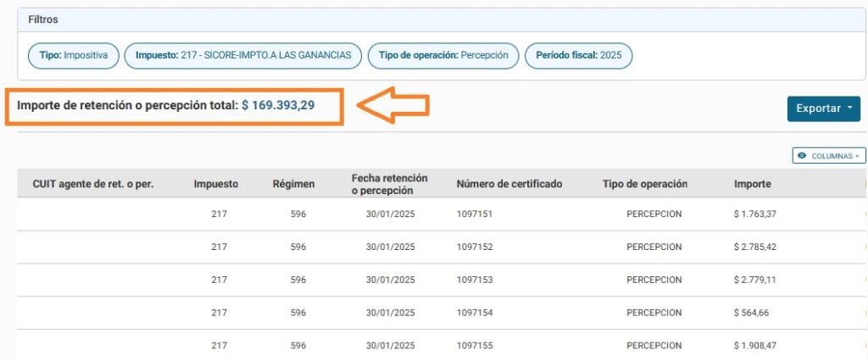Open the Exportar dropdown menu
Image resolution: width=868 pixels, height=361 pixels.
coord(823,108)
